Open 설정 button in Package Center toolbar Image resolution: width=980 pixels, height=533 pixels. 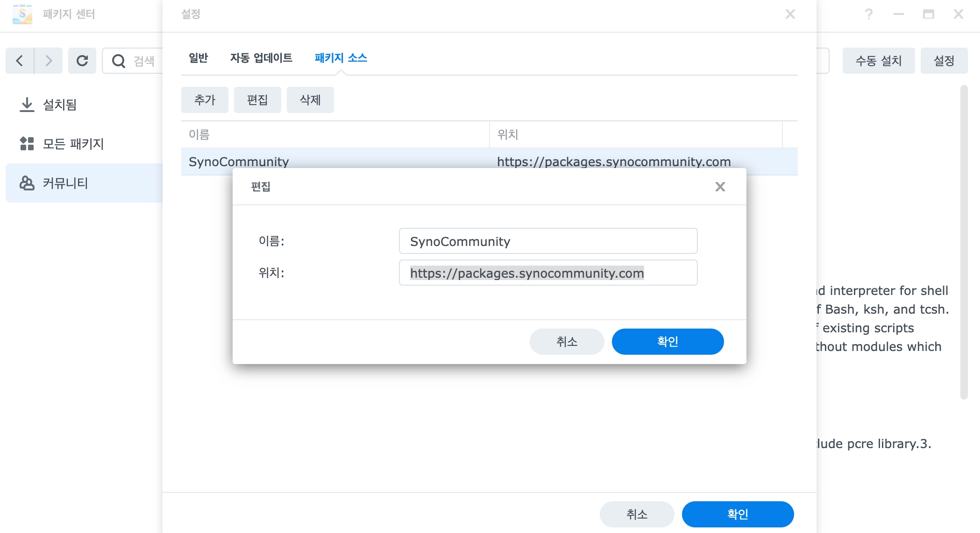tap(944, 61)
